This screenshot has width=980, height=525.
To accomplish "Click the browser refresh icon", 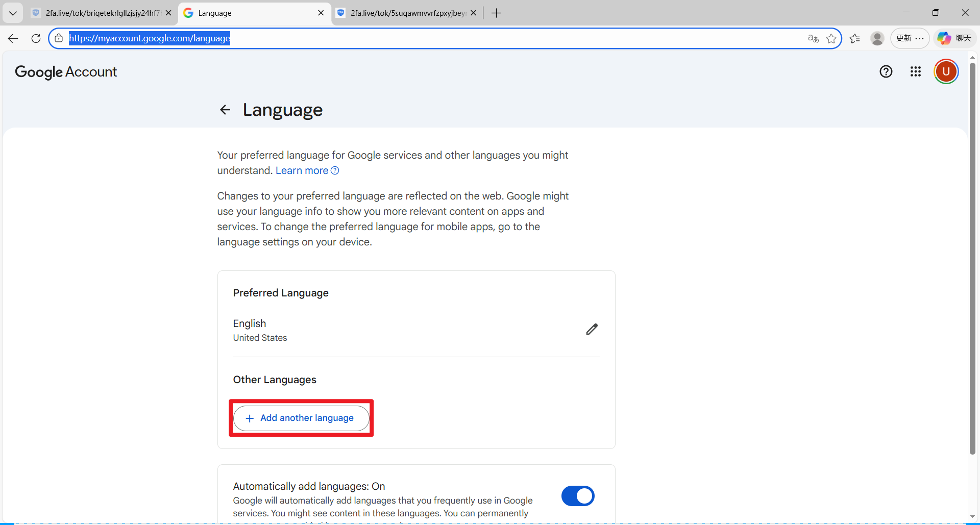I will click(x=36, y=38).
